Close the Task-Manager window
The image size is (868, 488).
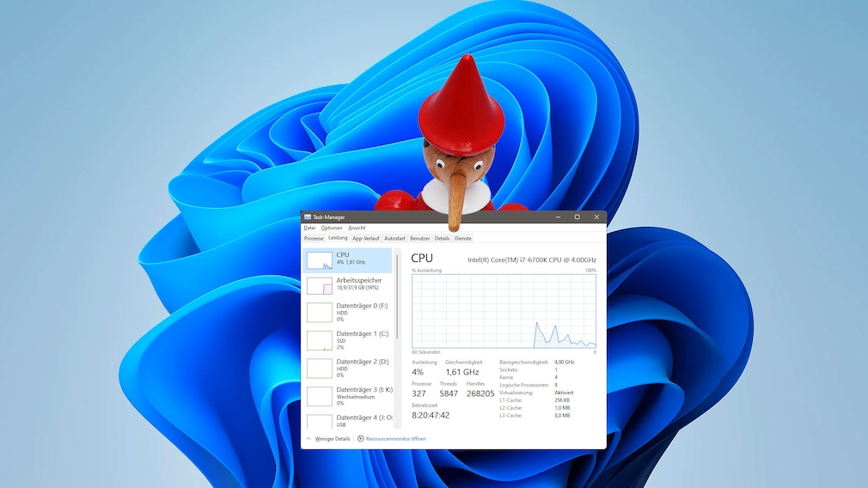(x=596, y=217)
